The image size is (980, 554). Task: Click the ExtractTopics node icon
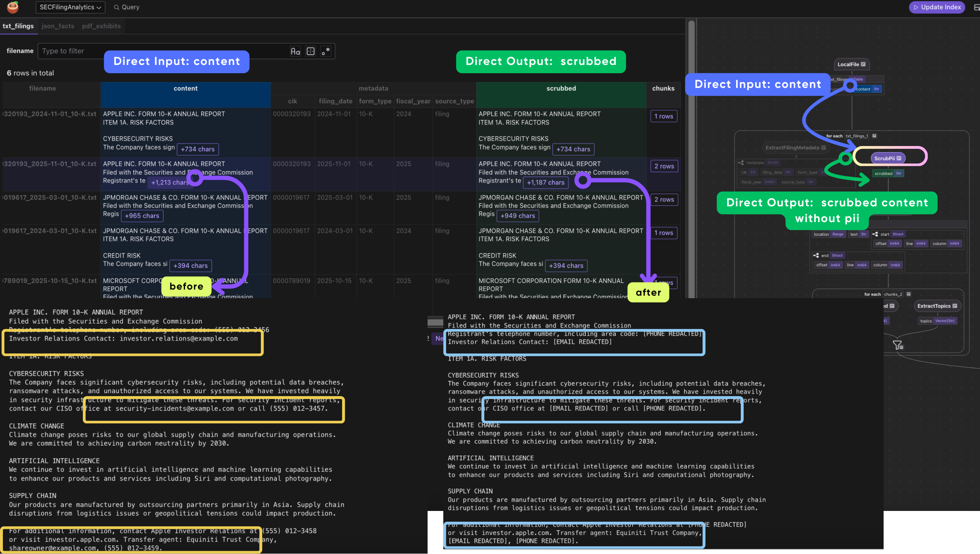955,306
